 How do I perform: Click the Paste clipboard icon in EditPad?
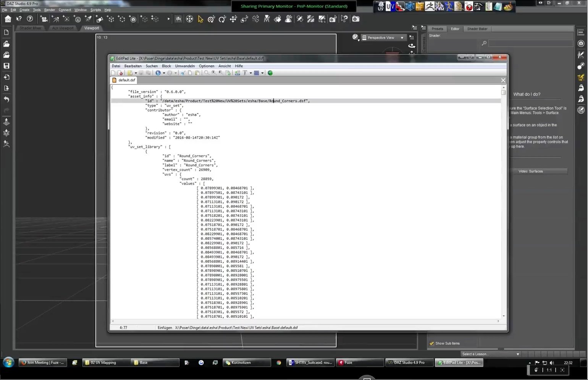click(x=197, y=73)
